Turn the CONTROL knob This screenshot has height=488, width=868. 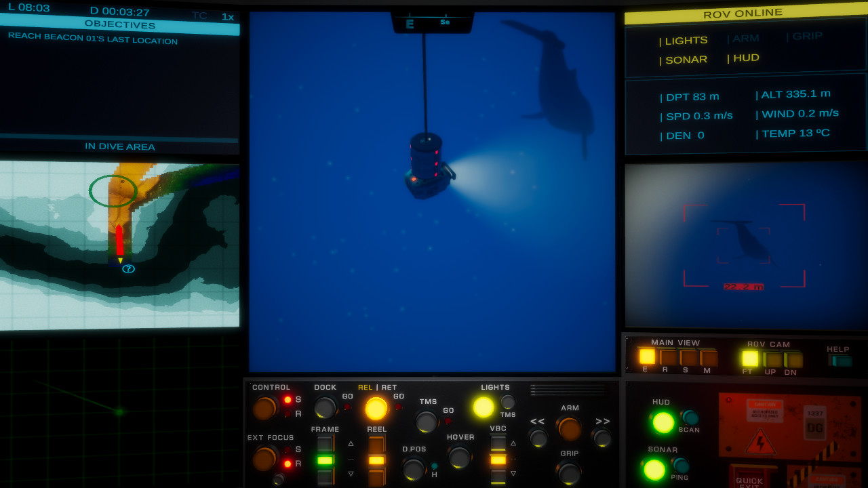pos(264,409)
